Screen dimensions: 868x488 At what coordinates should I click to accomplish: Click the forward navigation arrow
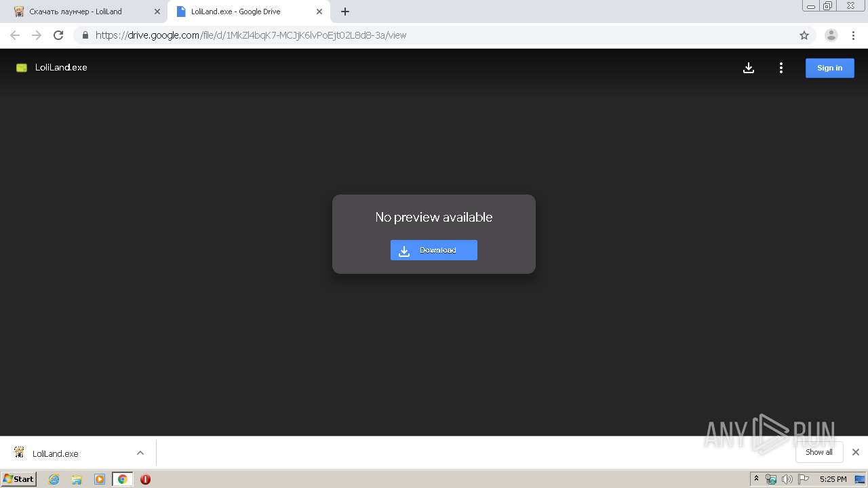tap(37, 35)
